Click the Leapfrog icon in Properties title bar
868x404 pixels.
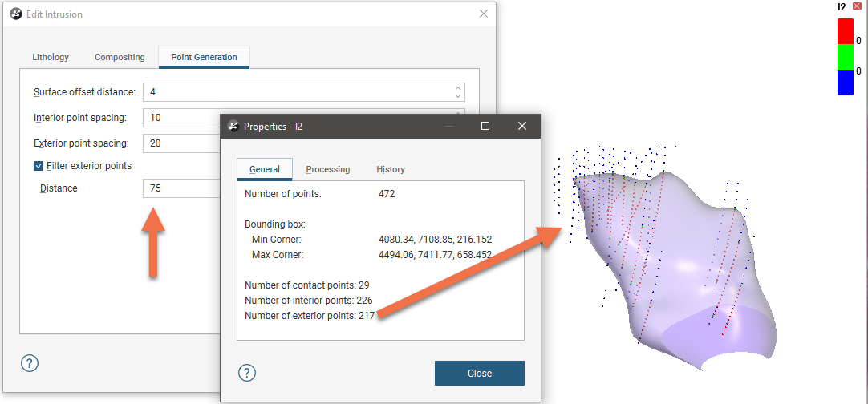point(233,126)
